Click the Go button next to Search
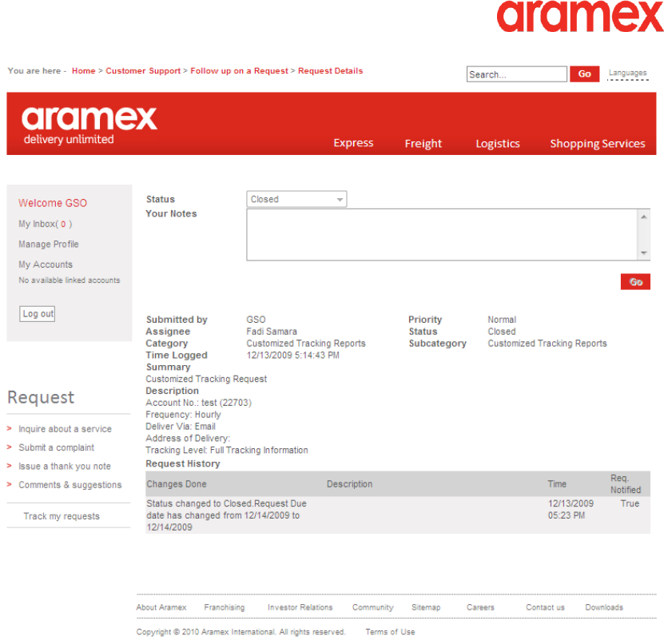 (x=584, y=74)
